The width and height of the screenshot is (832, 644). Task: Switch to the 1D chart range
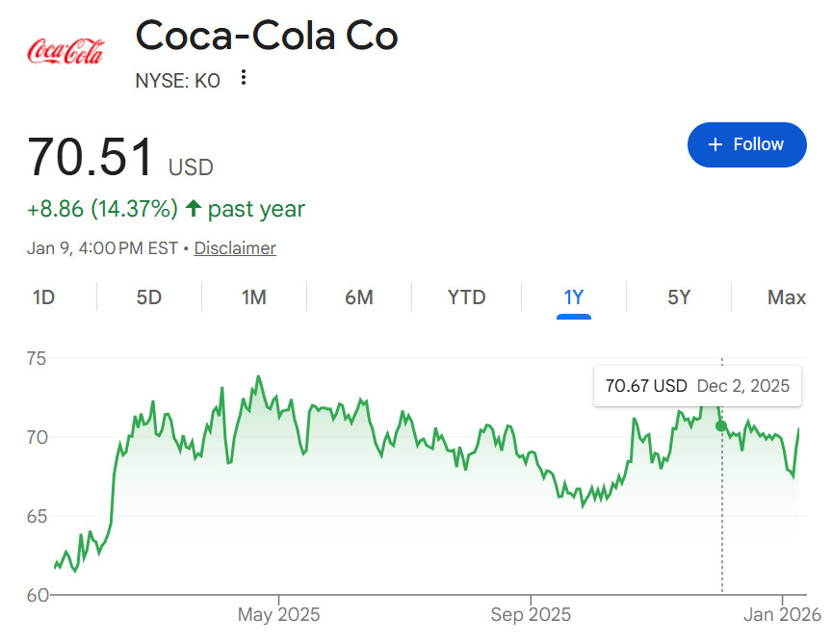pos(43,297)
